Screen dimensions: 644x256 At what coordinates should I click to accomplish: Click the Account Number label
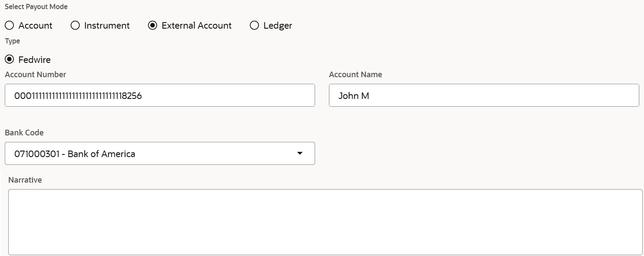click(36, 75)
